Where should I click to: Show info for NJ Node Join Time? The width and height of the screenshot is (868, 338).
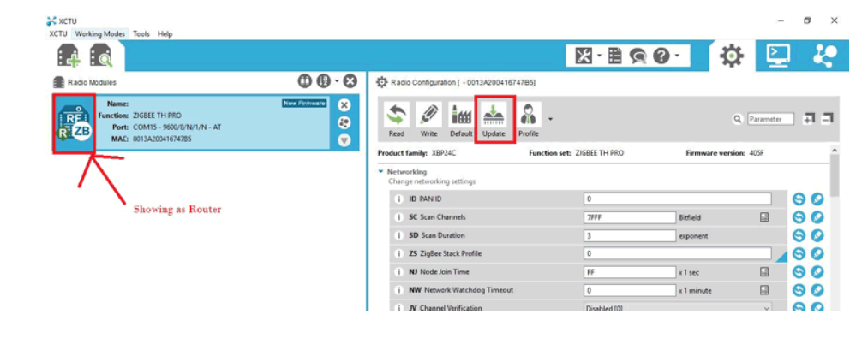click(398, 272)
